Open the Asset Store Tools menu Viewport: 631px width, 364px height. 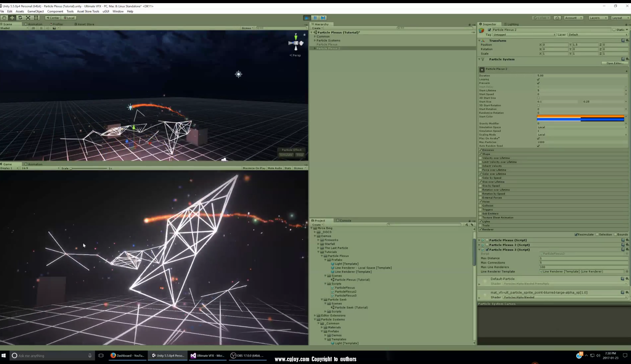(x=88, y=11)
